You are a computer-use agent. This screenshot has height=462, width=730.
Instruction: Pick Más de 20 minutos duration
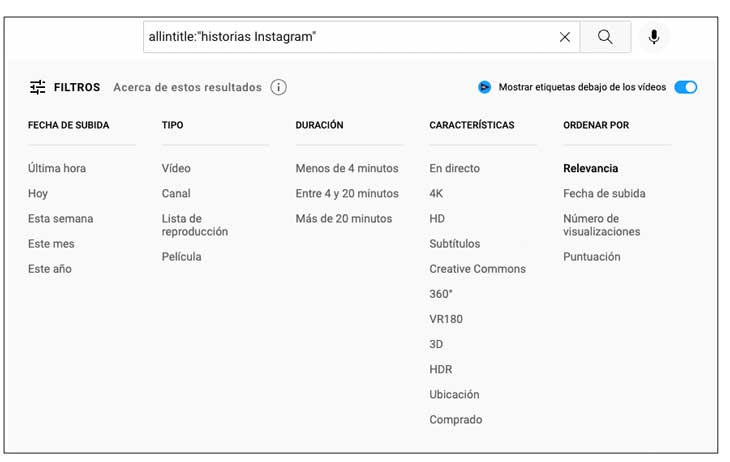[x=344, y=218]
